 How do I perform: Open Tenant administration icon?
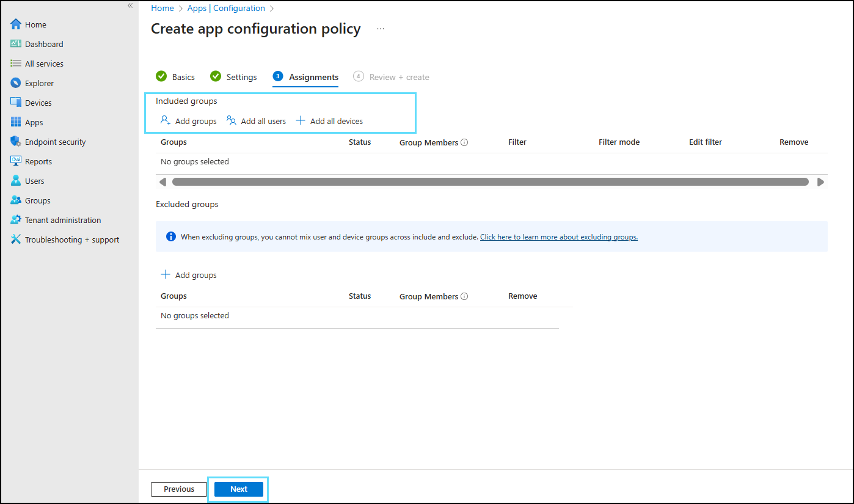(16, 220)
